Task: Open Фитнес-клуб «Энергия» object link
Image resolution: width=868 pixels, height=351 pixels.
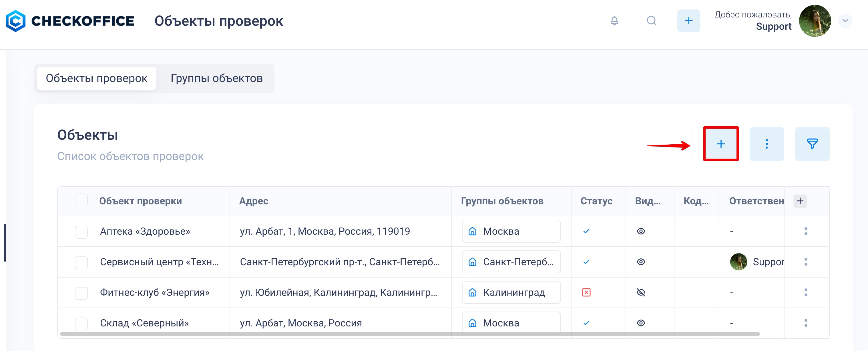Action: (155, 292)
